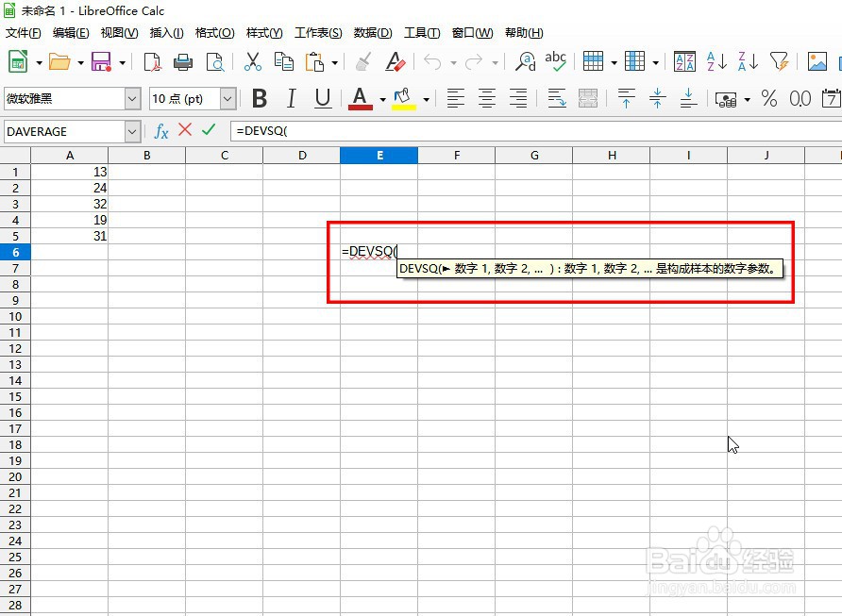Screen dimensions: 842x616
Task: Open Find and Replace icon
Action: (x=525, y=62)
